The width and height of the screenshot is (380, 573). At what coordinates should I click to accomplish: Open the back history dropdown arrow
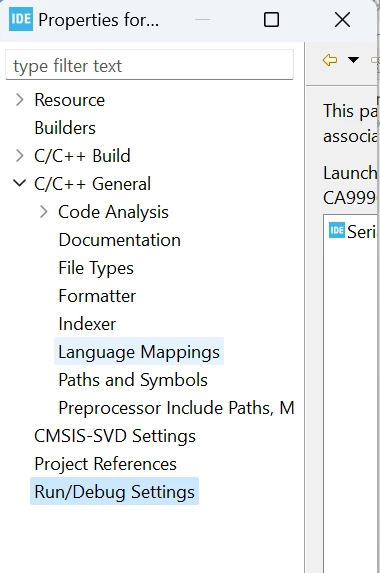pyautogui.click(x=353, y=60)
